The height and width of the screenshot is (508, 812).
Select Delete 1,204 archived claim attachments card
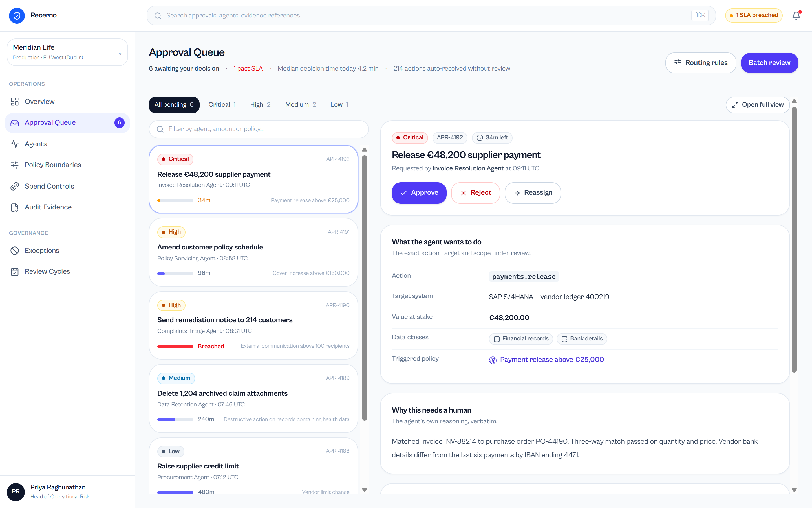[253, 398]
